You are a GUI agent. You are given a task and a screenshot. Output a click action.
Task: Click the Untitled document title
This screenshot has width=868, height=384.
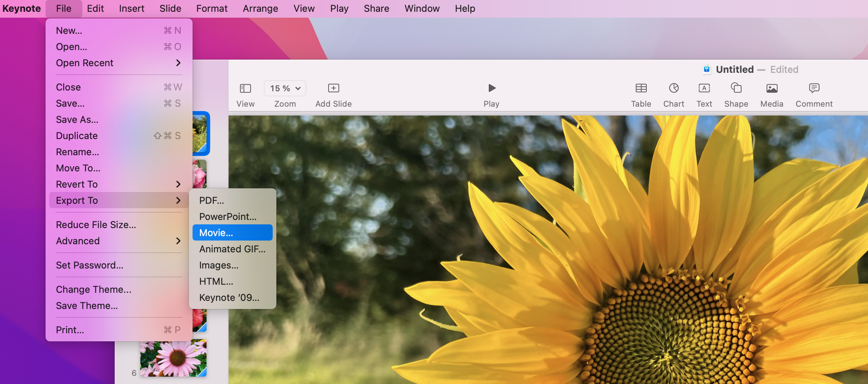point(734,70)
